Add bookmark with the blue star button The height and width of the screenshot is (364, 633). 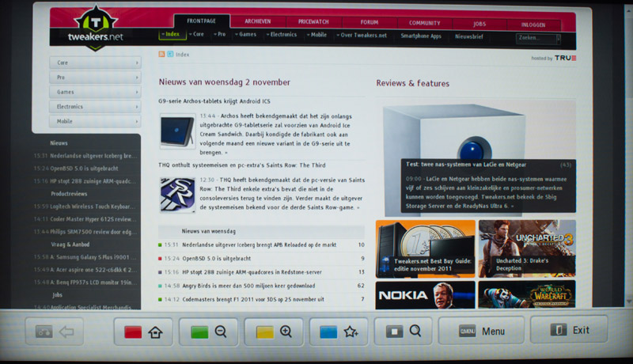(x=339, y=332)
